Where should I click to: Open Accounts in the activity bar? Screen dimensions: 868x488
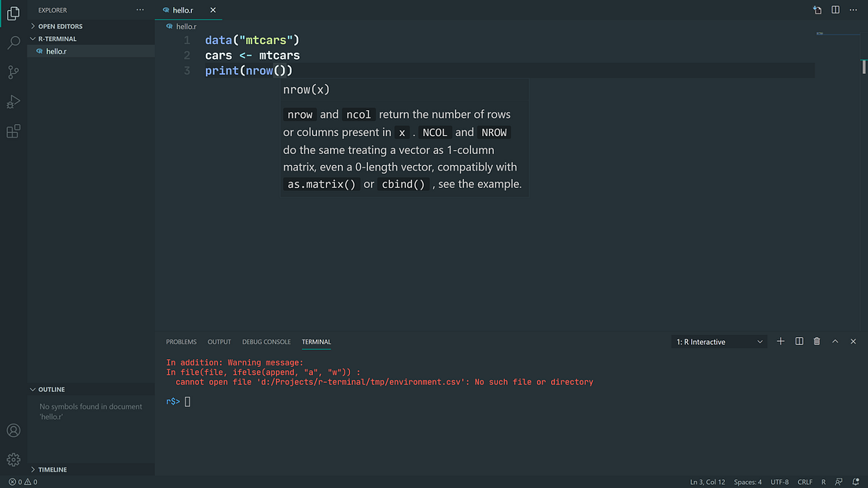pos(13,430)
